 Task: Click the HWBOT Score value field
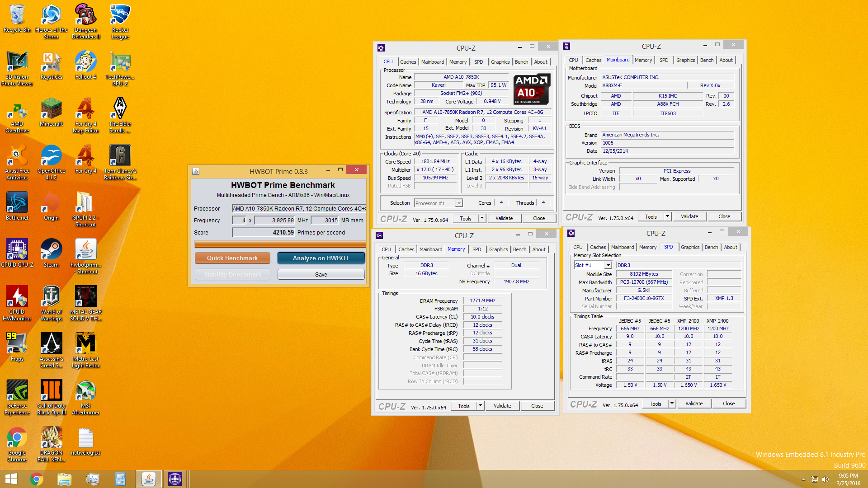click(263, 232)
